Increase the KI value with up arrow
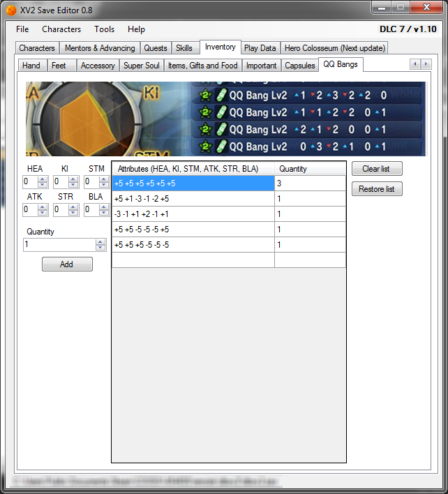Viewport: 448px width, 494px height. coord(73,179)
